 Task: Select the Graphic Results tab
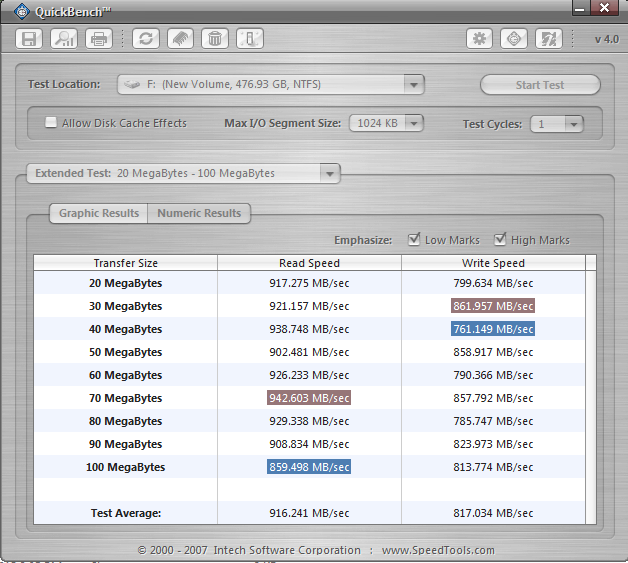pos(98,213)
